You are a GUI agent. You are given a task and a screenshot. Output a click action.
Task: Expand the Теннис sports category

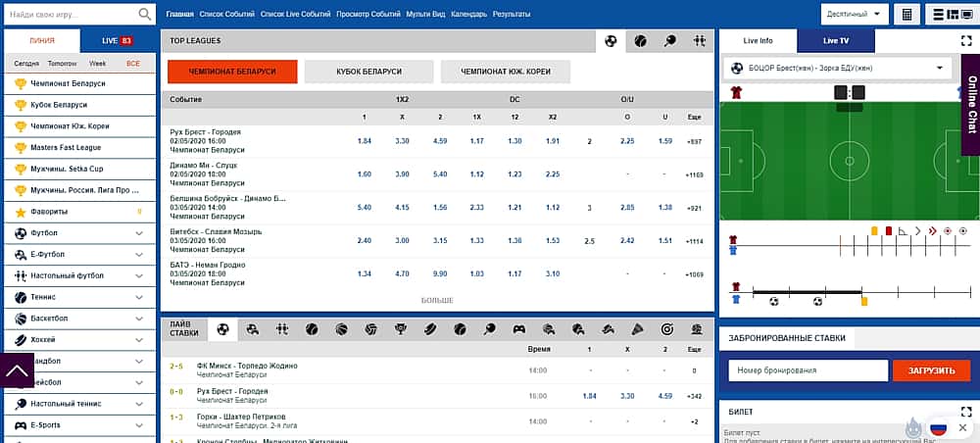pyautogui.click(x=139, y=297)
